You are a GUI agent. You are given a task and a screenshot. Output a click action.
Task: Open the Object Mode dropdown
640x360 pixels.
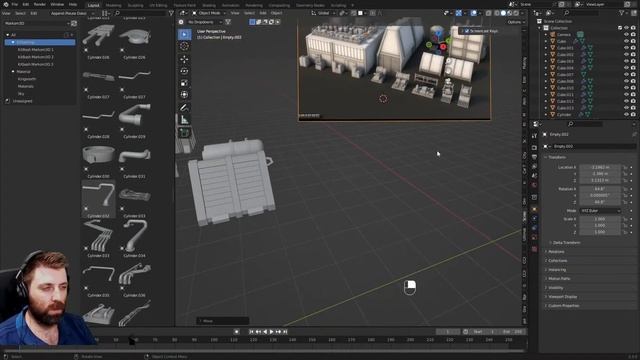(209, 13)
